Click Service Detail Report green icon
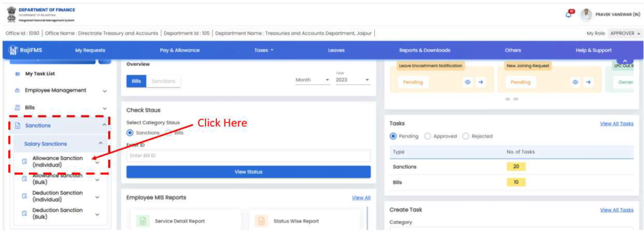 143,221
